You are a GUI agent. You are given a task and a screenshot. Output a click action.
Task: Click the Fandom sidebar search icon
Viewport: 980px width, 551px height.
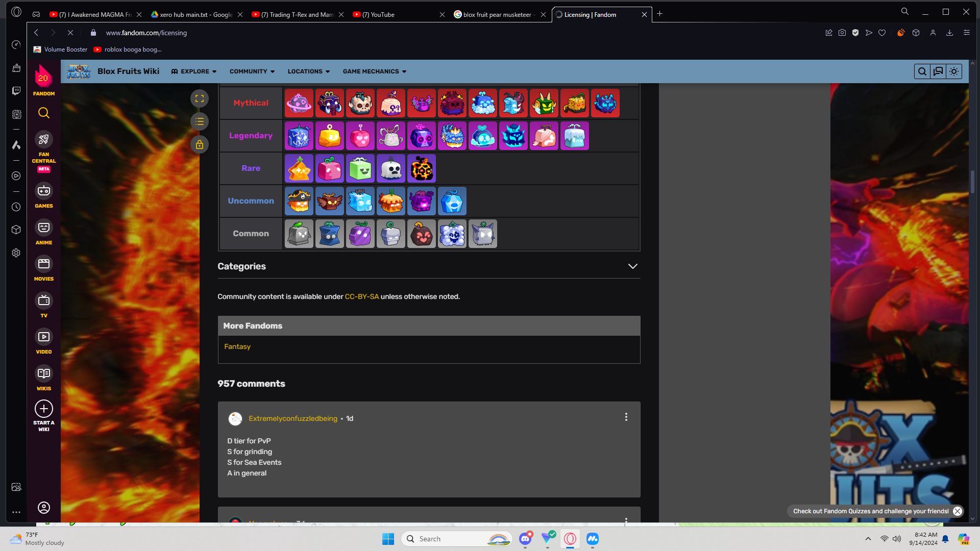point(44,113)
